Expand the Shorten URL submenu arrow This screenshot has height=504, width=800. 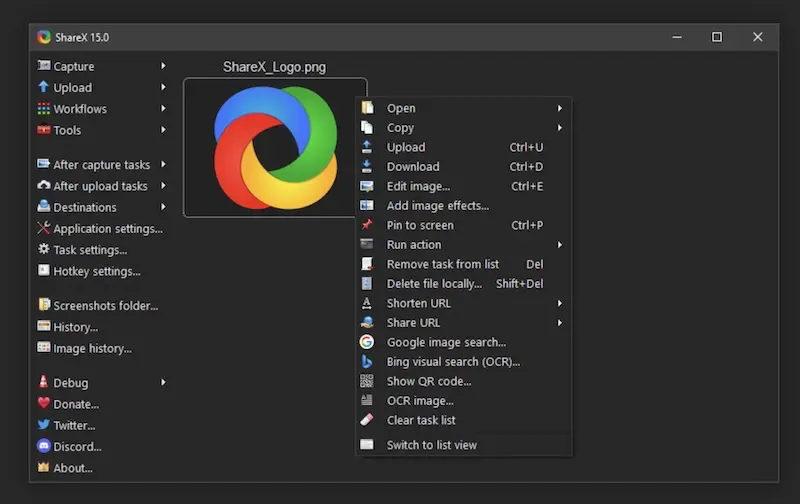(560, 304)
